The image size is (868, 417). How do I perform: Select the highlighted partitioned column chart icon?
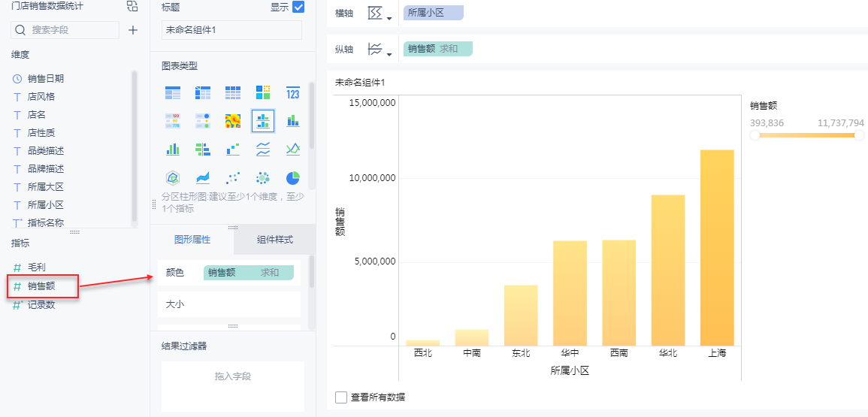(x=263, y=121)
